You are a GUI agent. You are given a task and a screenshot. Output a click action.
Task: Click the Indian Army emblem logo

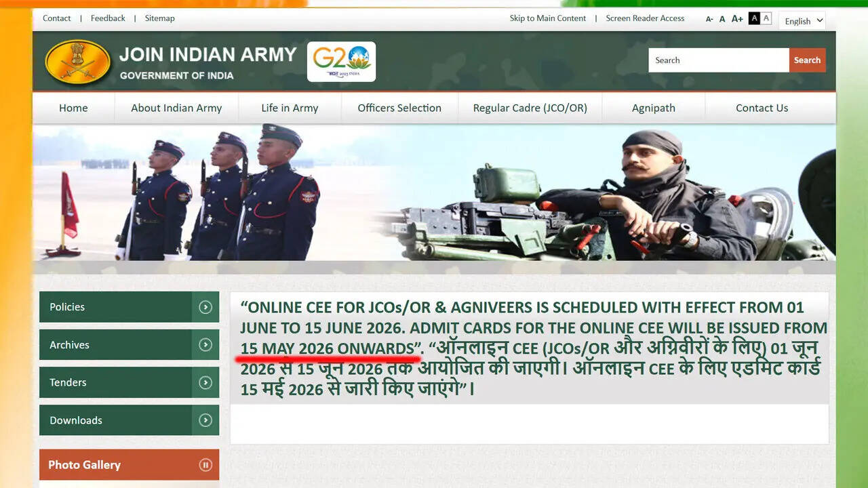click(77, 62)
